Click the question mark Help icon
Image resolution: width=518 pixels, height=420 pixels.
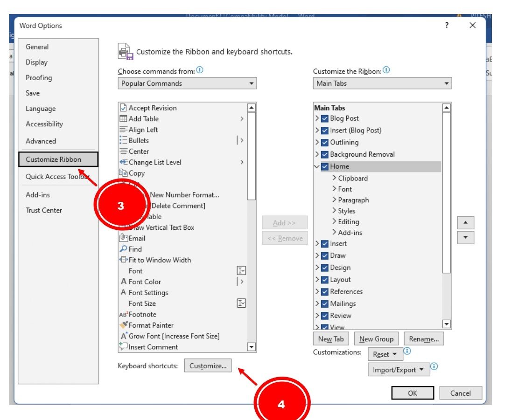[x=447, y=25]
